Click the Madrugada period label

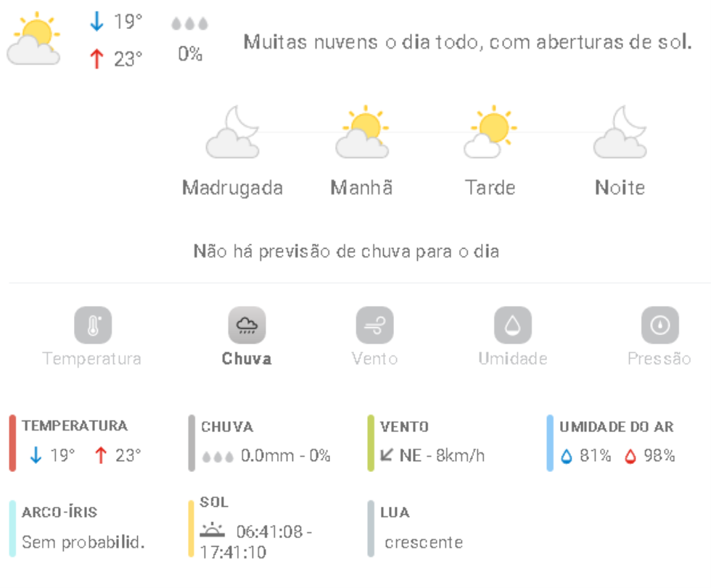[233, 188]
